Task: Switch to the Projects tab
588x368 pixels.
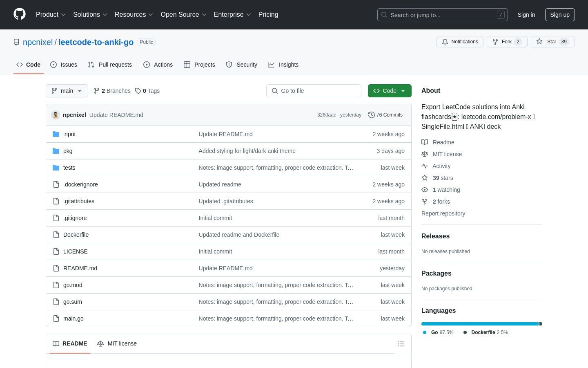Action: coord(199,65)
